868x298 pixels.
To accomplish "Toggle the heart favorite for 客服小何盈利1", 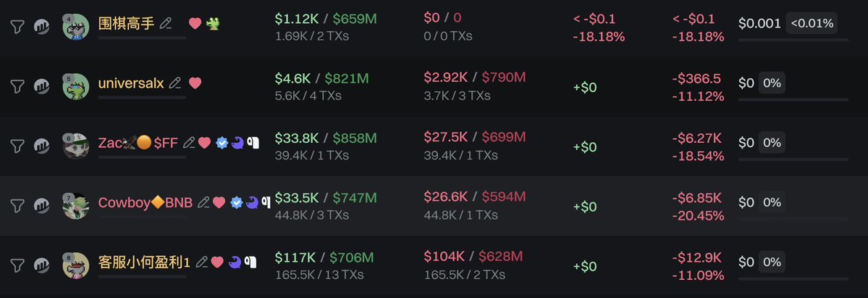I will [217, 262].
